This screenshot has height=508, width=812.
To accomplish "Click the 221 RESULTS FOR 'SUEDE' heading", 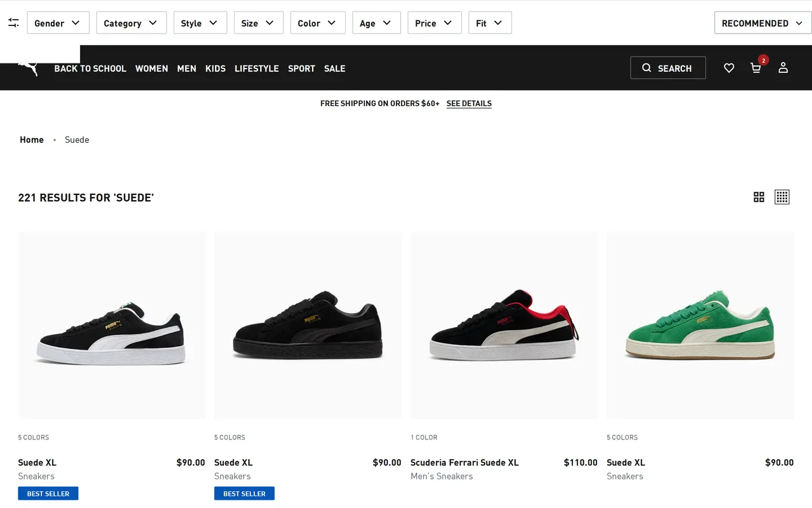I will click(86, 197).
